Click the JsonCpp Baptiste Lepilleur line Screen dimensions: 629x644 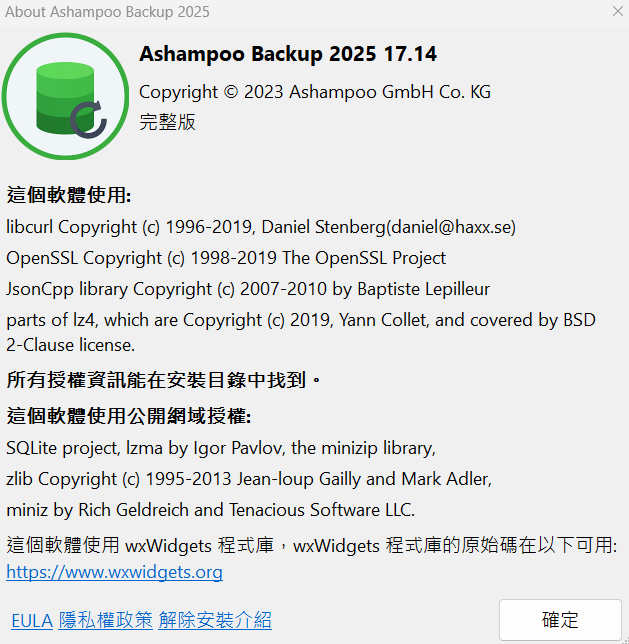point(248,289)
